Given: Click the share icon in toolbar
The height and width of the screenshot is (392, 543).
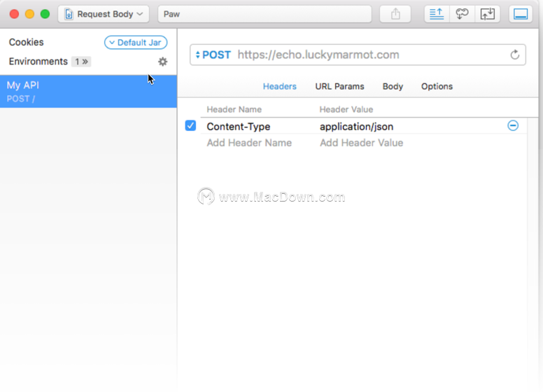Looking at the screenshot, I should coord(395,14).
